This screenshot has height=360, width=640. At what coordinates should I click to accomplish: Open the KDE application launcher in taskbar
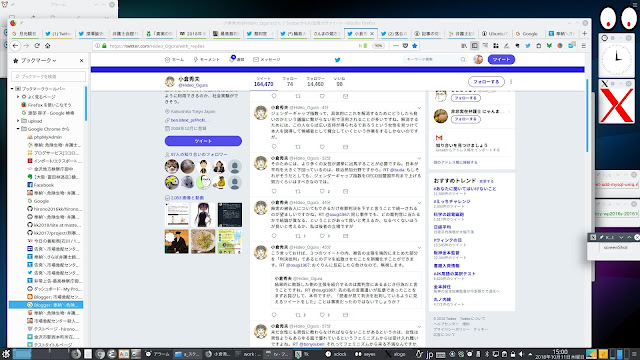[5, 354]
